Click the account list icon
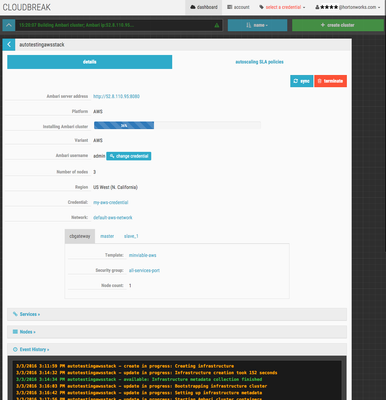The image size is (386, 400). click(230, 7)
